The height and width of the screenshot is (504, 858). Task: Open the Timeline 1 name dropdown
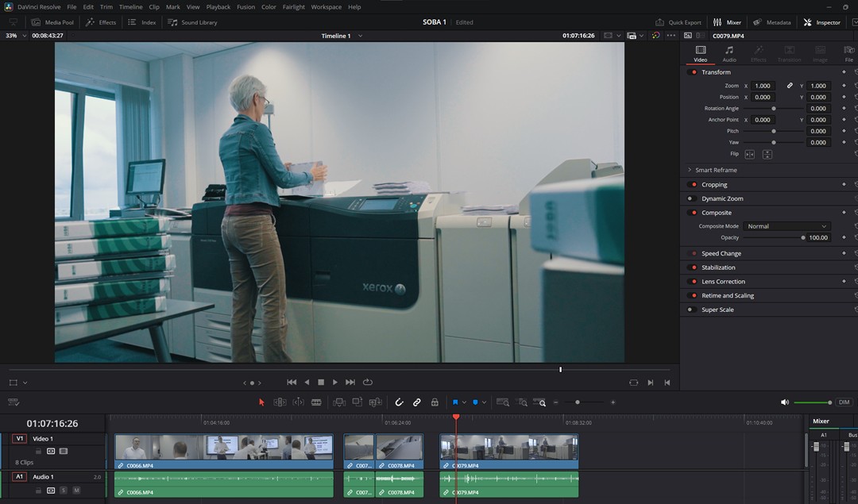point(360,36)
